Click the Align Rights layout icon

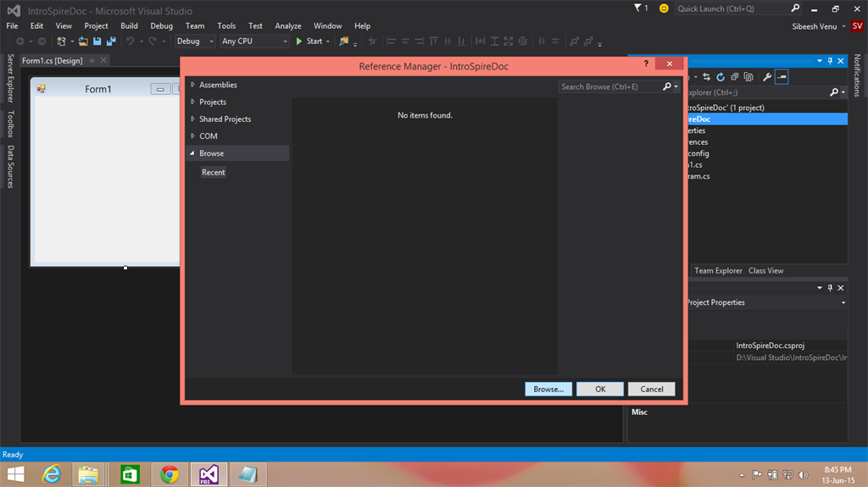(419, 41)
